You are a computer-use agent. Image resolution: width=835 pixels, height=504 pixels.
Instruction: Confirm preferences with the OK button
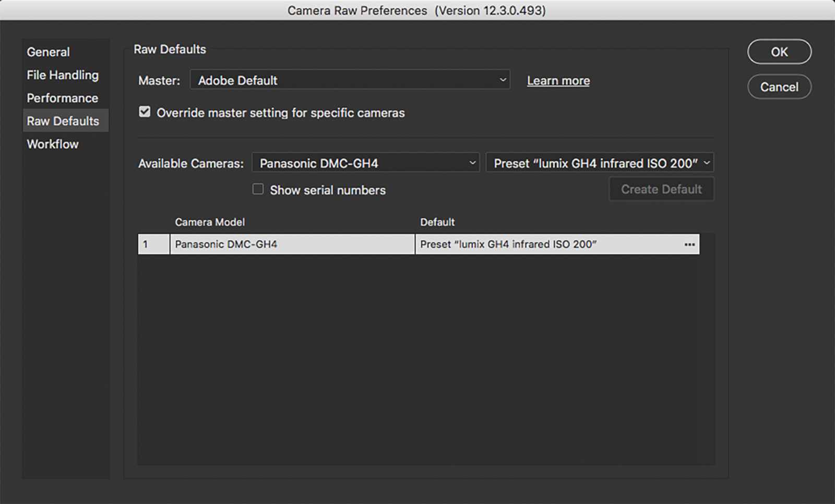(x=779, y=52)
